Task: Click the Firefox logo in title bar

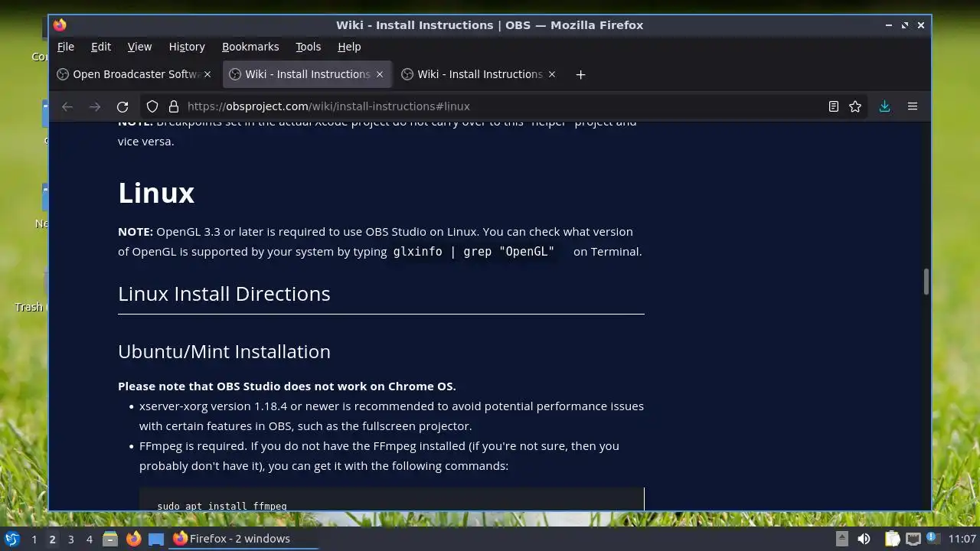Action: (x=60, y=24)
